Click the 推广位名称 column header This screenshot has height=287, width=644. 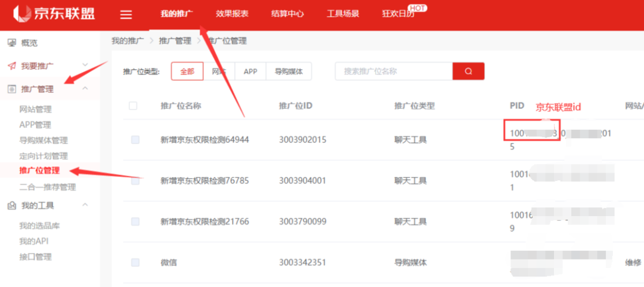[181, 106]
